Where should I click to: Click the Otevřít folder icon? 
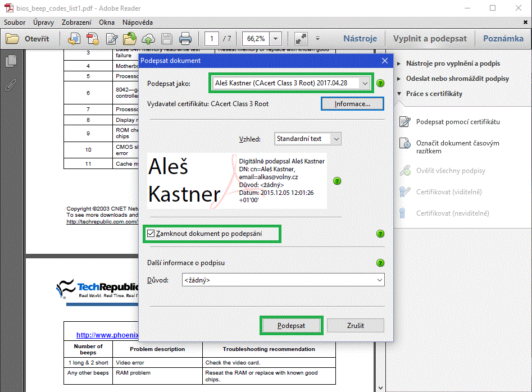point(12,39)
